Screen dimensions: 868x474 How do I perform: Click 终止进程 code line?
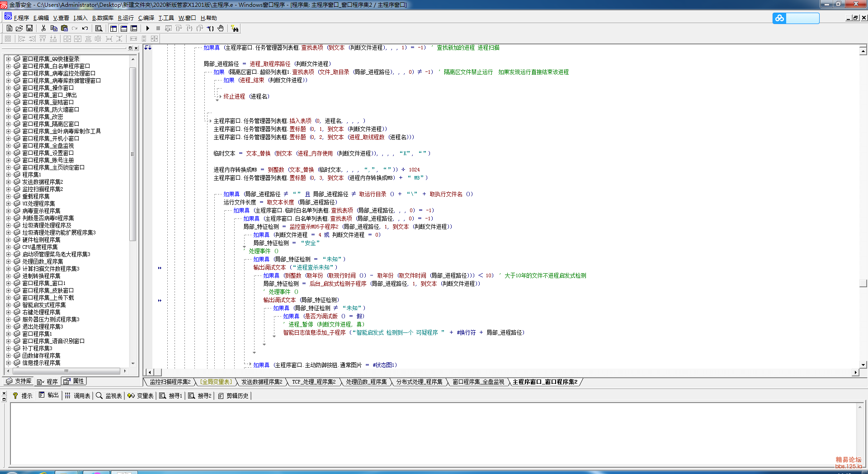coord(246,96)
